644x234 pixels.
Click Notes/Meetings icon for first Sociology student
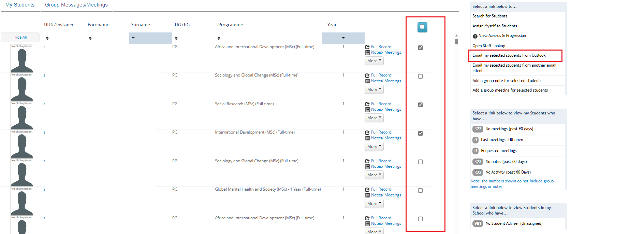(x=367, y=81)
